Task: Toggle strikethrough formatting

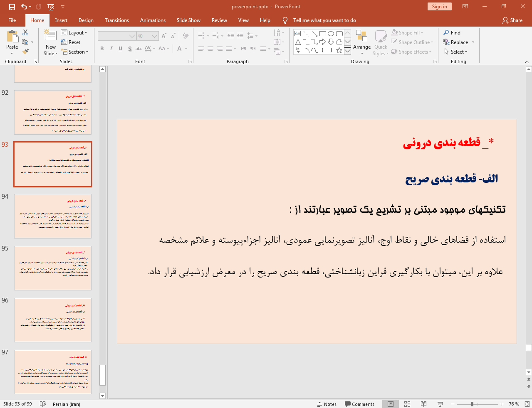Action: point(139,49)
